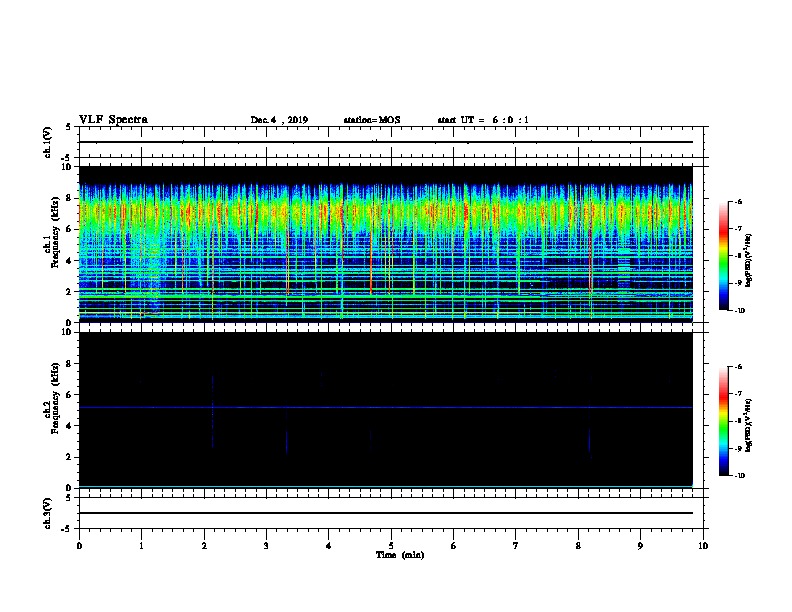Click time-axis tick label "3" at bottom

pyautogui.click(x=266, y=546)
